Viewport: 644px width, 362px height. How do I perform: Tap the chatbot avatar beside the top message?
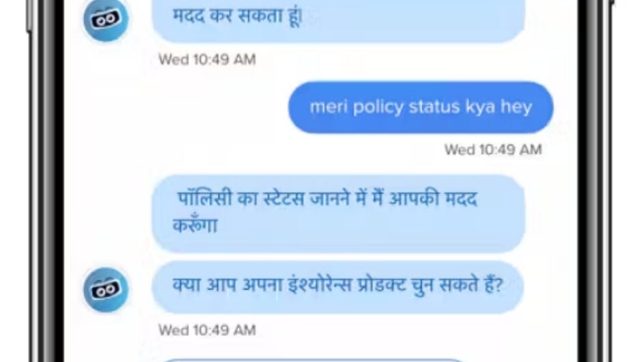(106, 20)
